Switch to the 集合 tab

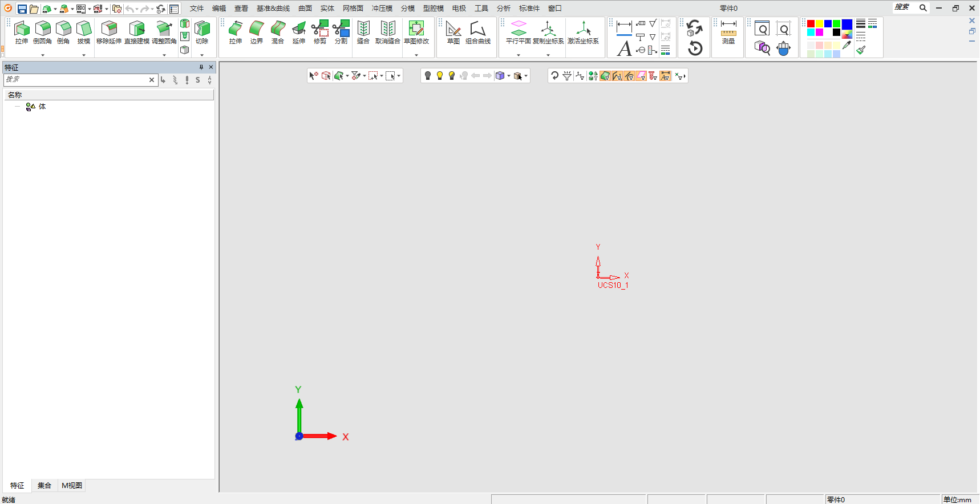coord(44,486)
